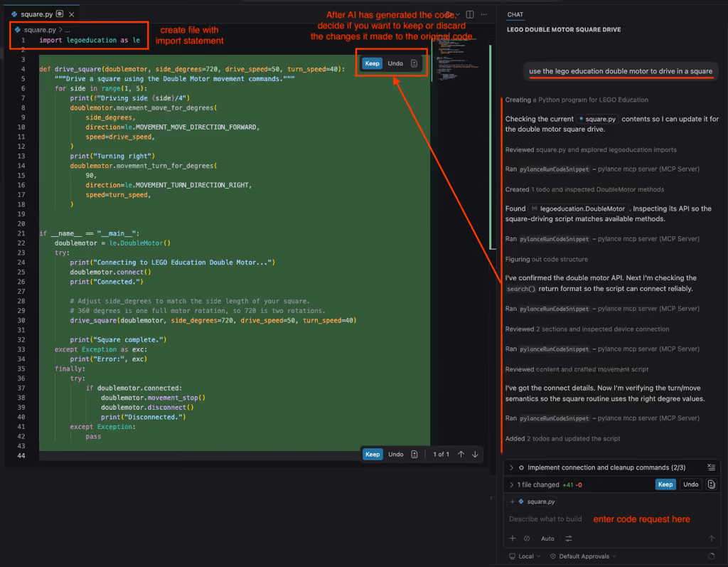Image resolution: width=728 pixels, height=567 pixels.
Task: Close the square.py editor tab
Action: coord(72,14)
